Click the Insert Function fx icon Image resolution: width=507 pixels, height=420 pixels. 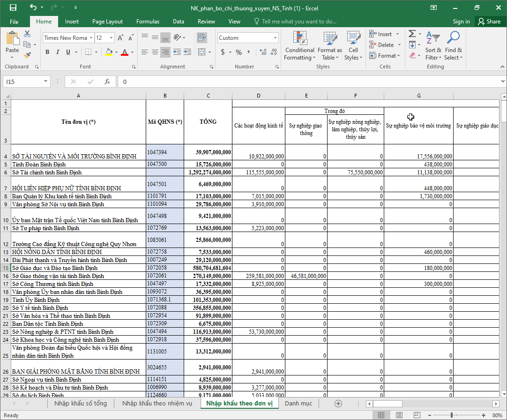point(107,82)
